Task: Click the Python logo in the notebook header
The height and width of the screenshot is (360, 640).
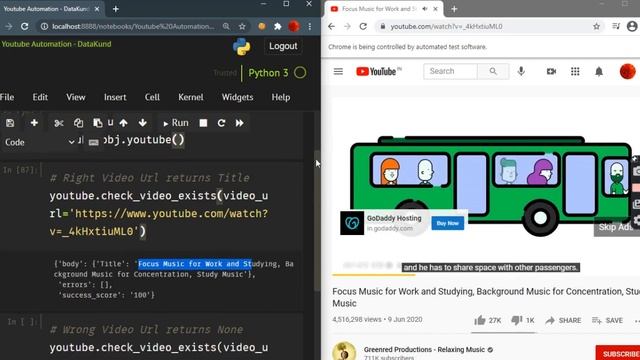Action: pos(242,47)
